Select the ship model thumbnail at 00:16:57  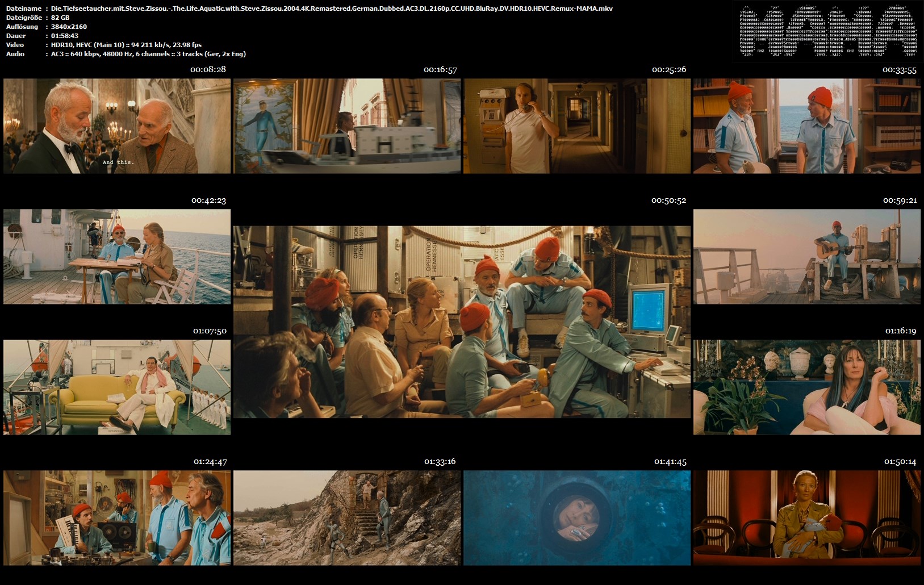point(347,126)
